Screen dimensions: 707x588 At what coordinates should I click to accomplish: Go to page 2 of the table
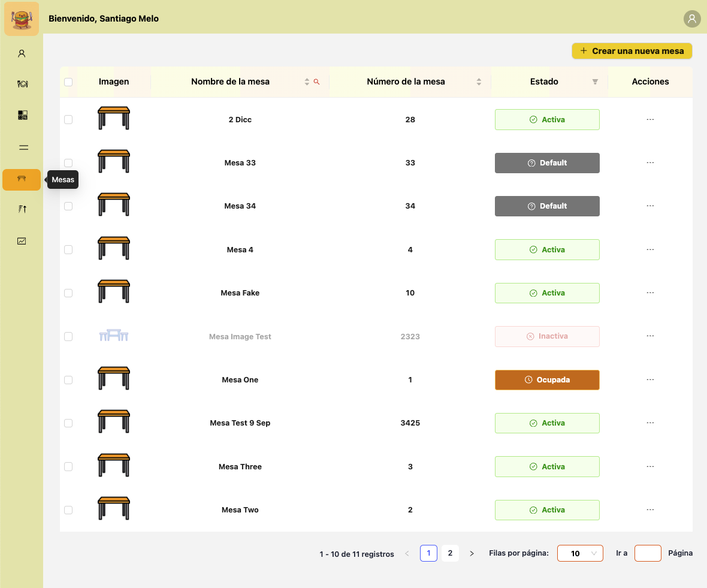[450, 553]
